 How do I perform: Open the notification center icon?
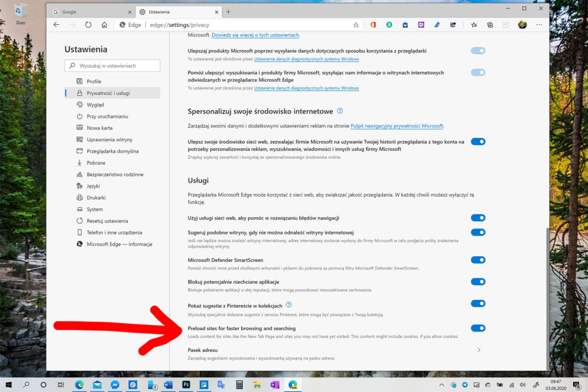[x=577, y=385]
